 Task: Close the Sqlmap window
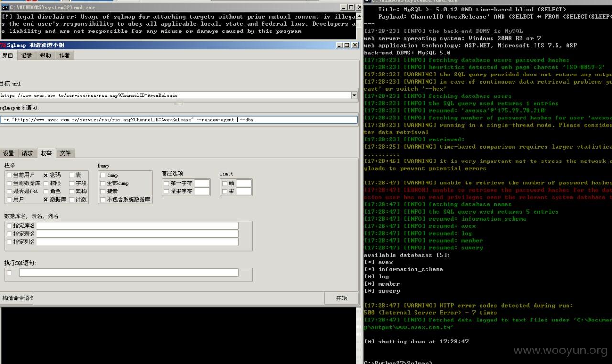pos(355,45)
